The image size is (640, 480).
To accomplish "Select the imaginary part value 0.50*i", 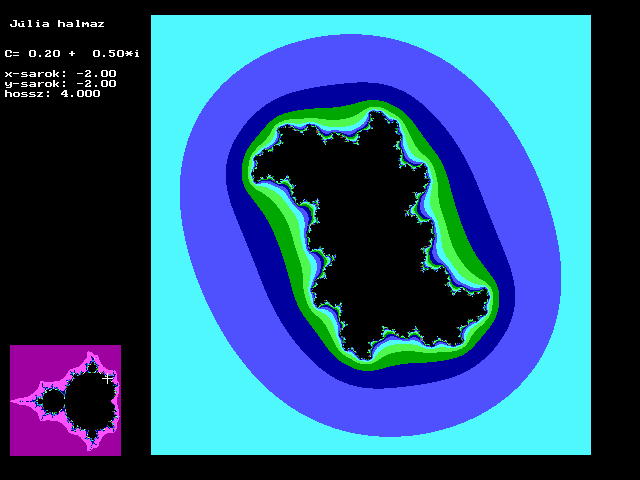I will (118, 53).
